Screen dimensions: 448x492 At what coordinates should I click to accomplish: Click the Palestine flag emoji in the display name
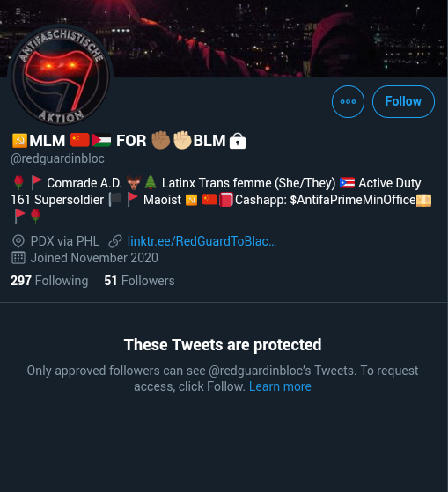(101, 140)
